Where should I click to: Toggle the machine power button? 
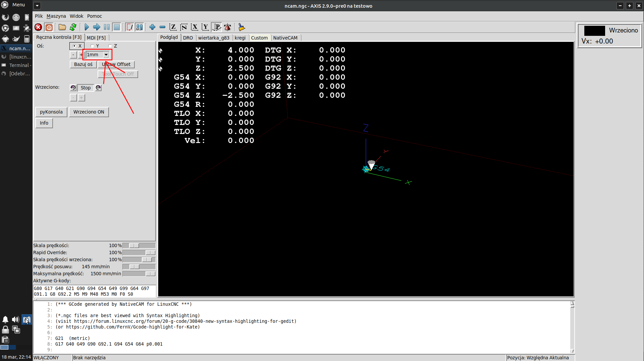(x=49, y=27)
